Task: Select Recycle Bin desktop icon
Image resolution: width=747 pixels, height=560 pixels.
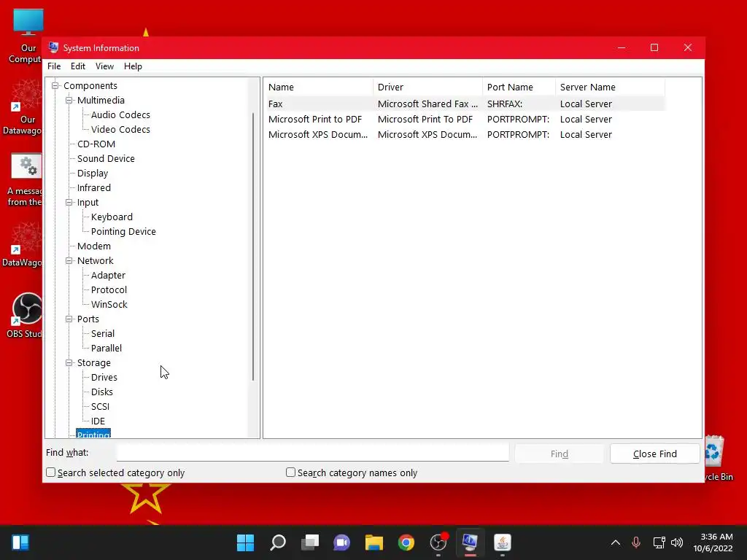Action: click(719, 458)
